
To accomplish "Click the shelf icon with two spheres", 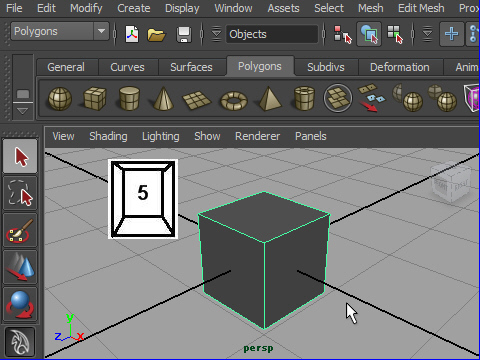I will click(442, 98).
